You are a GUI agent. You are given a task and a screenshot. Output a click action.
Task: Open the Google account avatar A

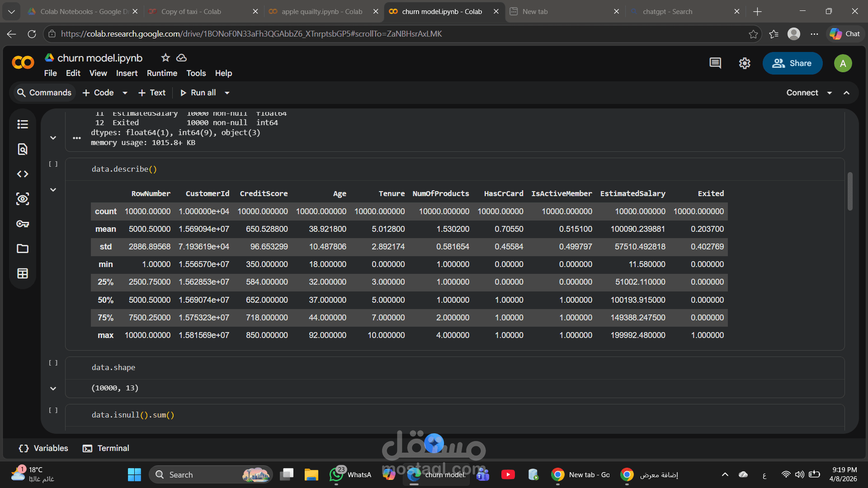[843, 63]
